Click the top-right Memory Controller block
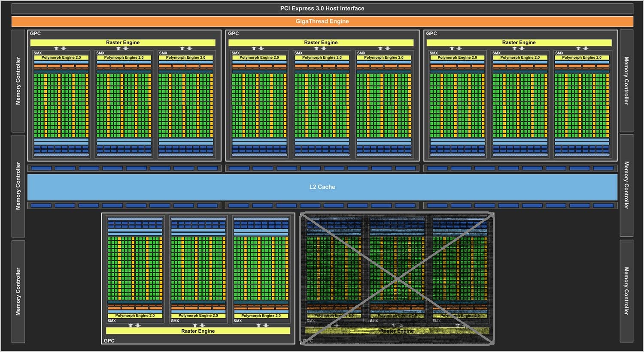 click(626, 81)
